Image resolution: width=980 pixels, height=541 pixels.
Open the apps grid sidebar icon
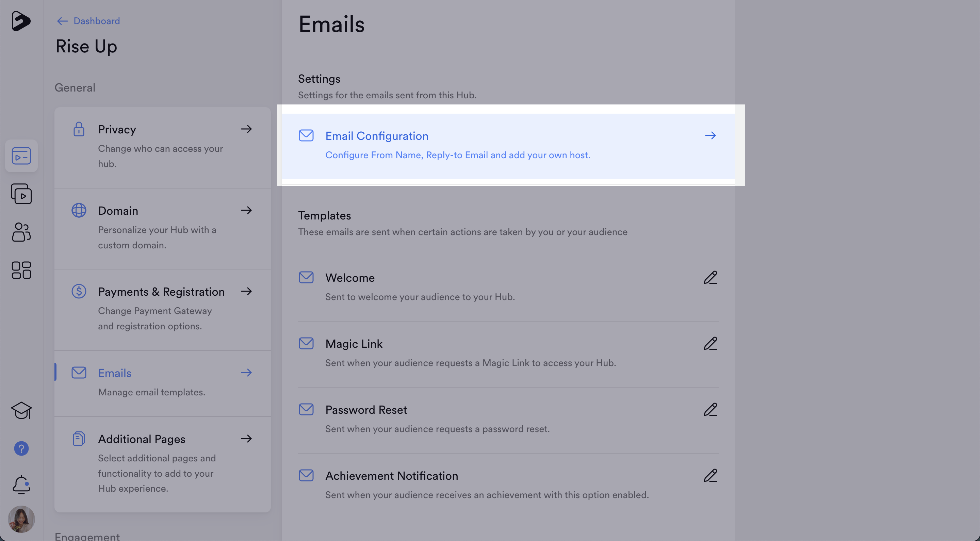pyautogui.click(x=21, y=270)
